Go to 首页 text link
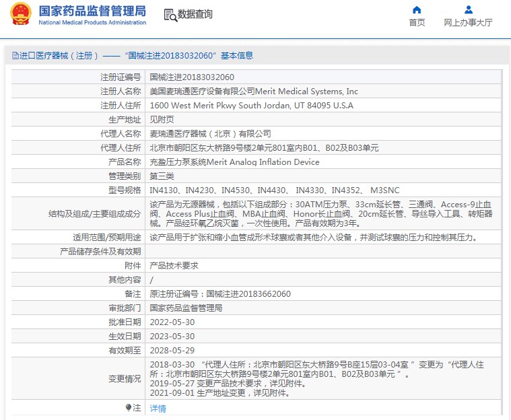Viewport: 511px width, 420px height. [x=417, y=22]
